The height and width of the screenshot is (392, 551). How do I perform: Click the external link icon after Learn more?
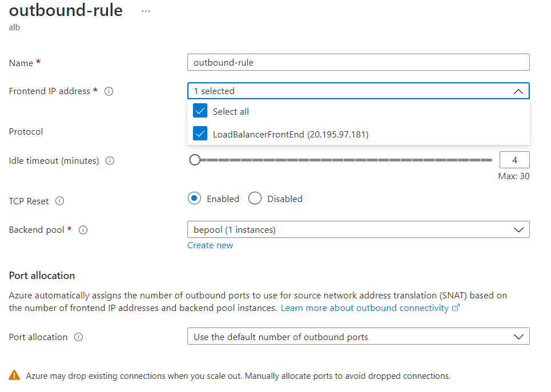coord(454,308)
